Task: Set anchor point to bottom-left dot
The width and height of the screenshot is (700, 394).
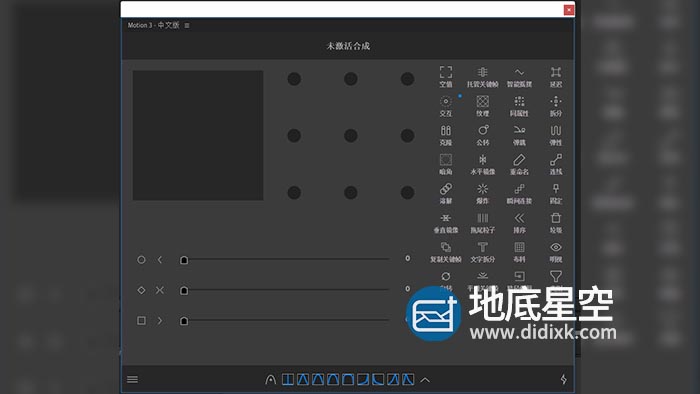Action: [294, 193]
